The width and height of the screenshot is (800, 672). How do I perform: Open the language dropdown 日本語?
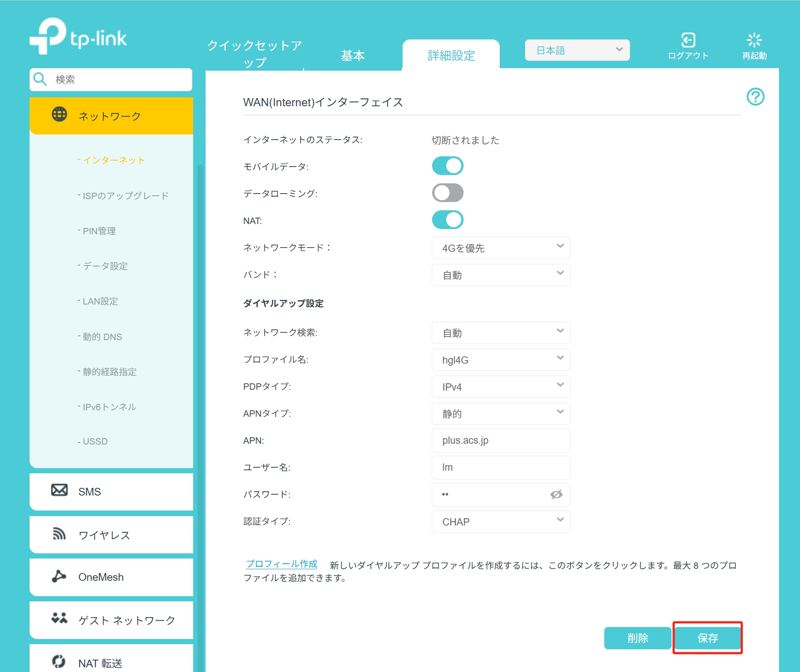[x=577, y=50]
